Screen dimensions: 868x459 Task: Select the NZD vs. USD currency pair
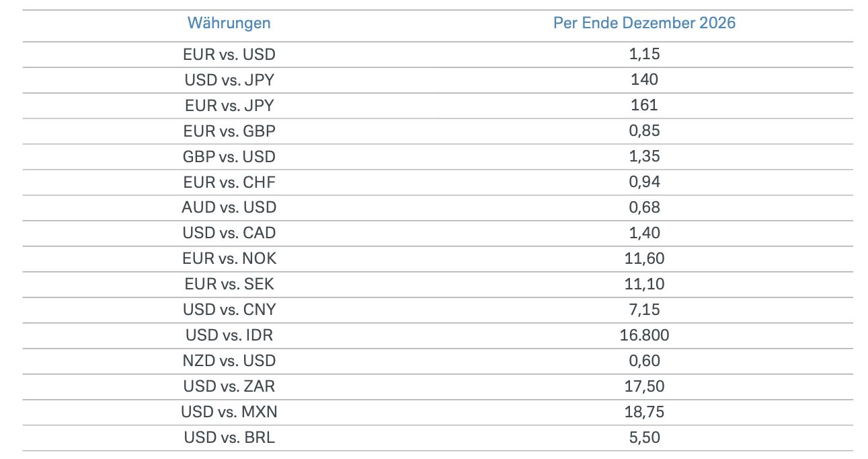(x=229, y=361)
